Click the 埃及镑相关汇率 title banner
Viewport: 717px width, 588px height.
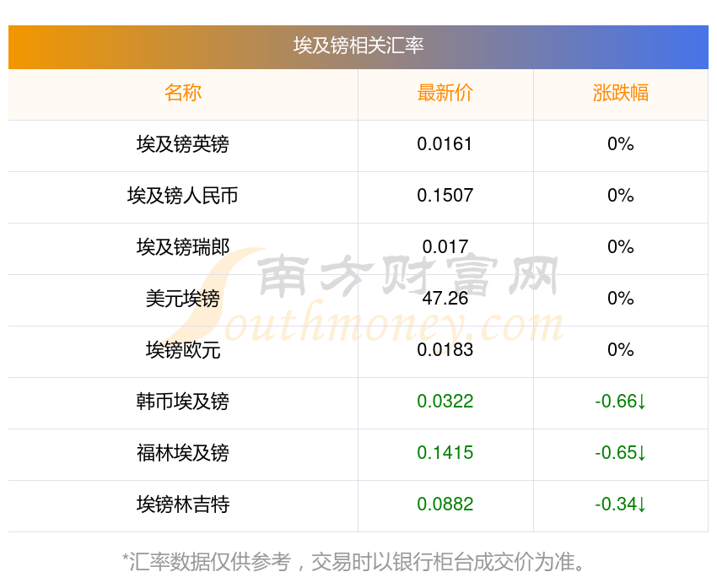358,46
